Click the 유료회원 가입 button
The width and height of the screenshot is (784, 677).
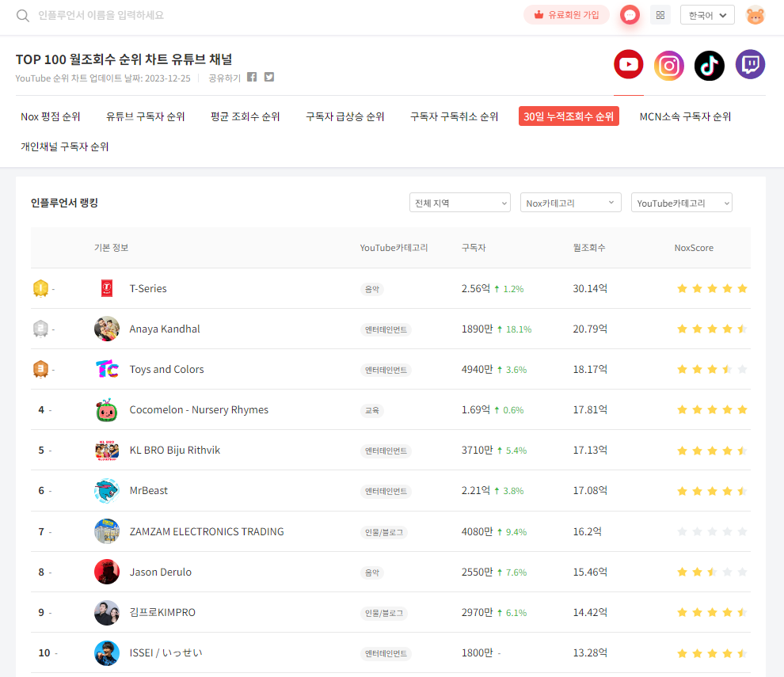(566, 15)
